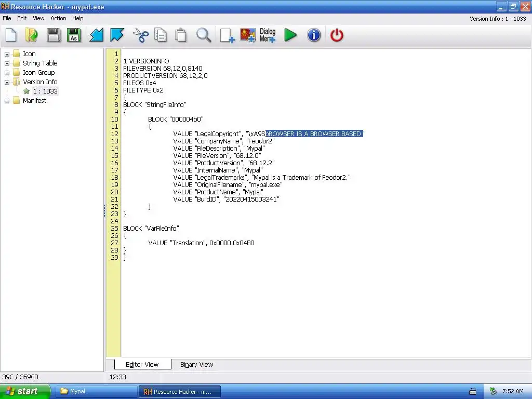Screen dimensions: 532x399
Task: Click the FileVersion "68.12.0" value line
Action: pyautogui.click(x=217, y=155)
